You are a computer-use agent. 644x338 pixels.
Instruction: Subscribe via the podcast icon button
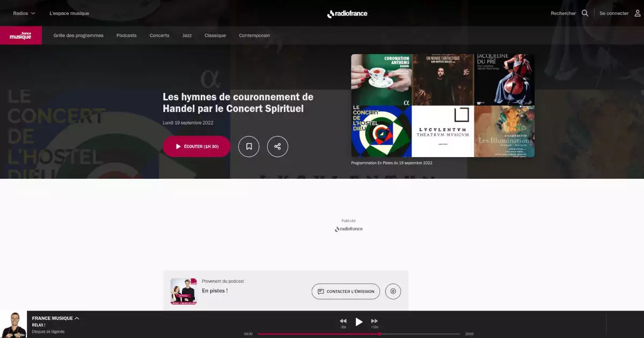393,291
